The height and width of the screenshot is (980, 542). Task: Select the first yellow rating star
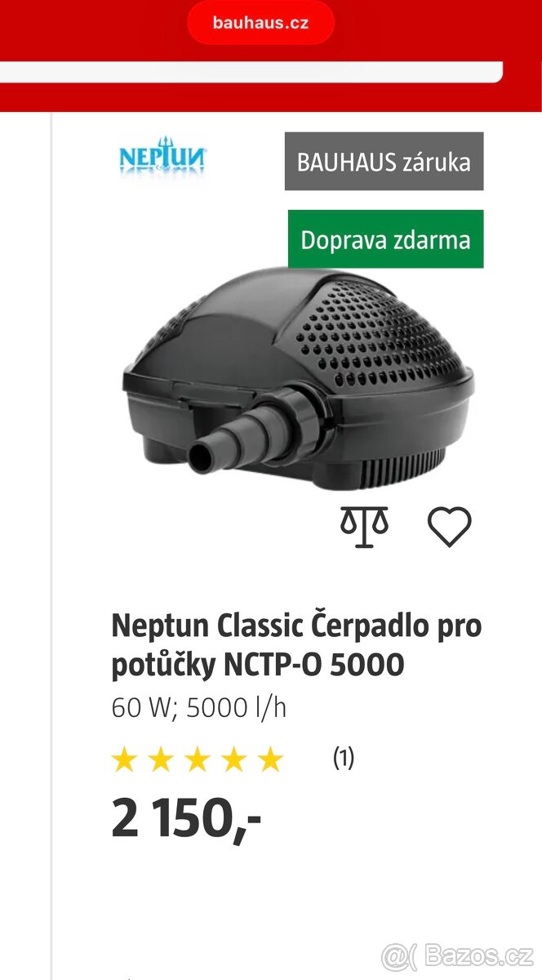(124, 760)
